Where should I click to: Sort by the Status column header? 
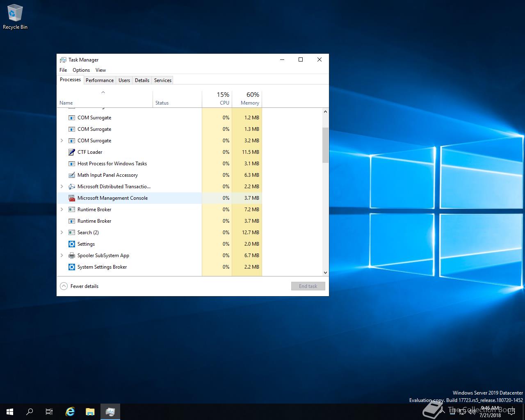177,99
